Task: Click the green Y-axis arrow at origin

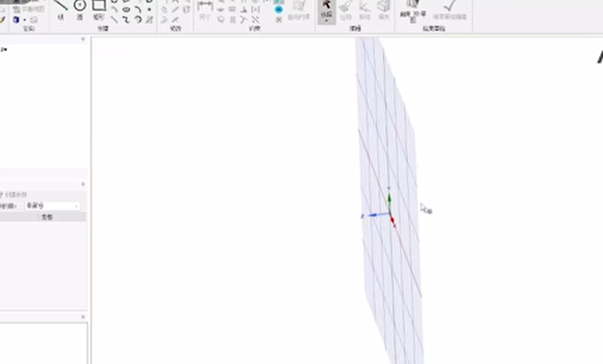Action: click(x=389, y=199)
